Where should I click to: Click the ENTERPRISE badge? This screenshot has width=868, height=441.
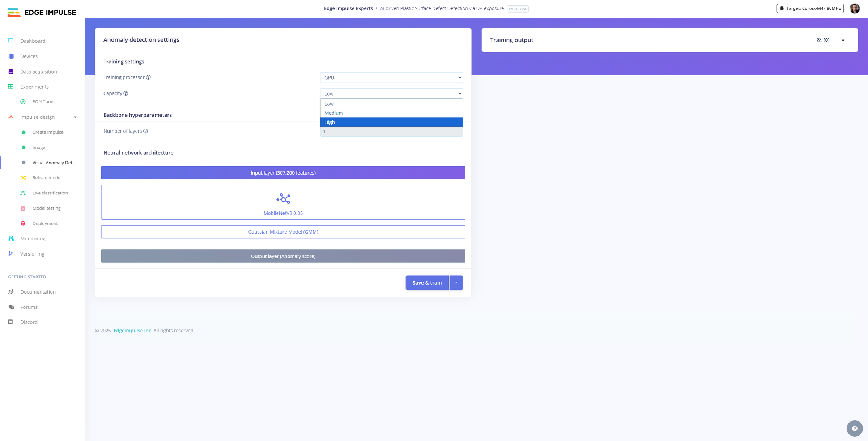point(518,9)
